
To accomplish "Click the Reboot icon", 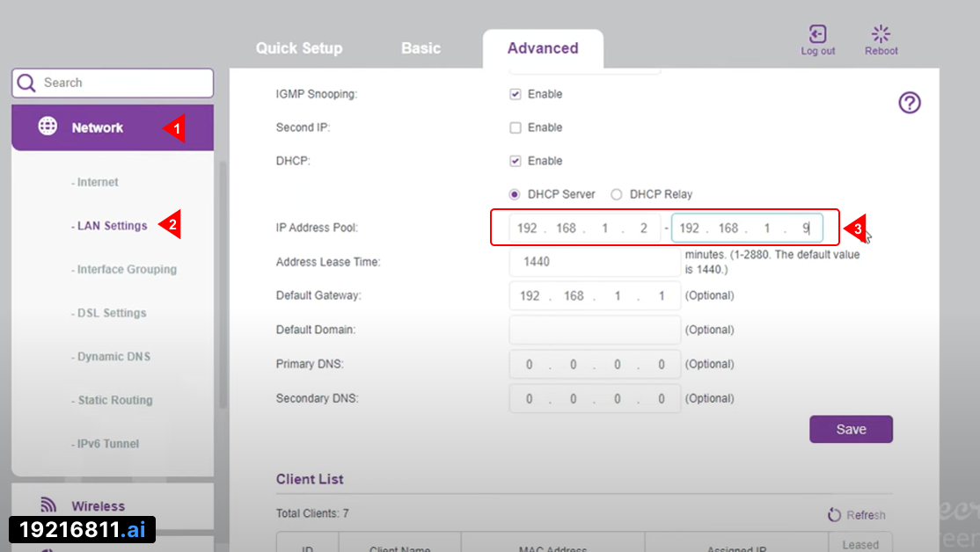I will pyautogui.click(x=881, y=34).
